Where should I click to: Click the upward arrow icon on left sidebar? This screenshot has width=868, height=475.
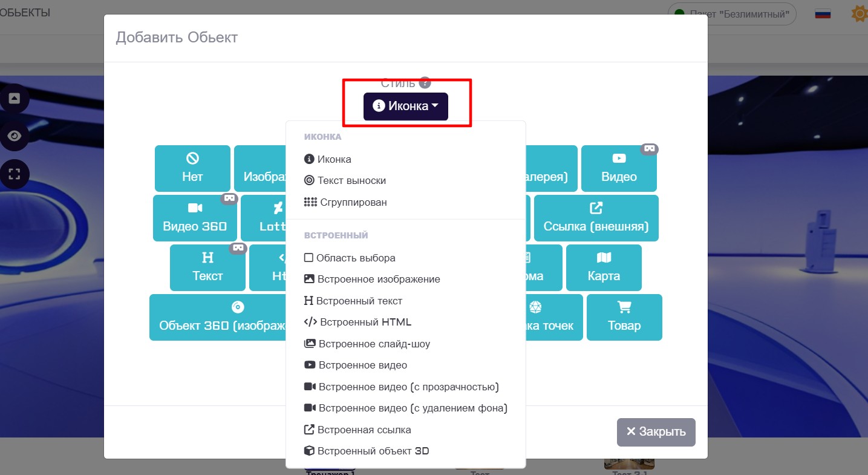tap(14, 98)
